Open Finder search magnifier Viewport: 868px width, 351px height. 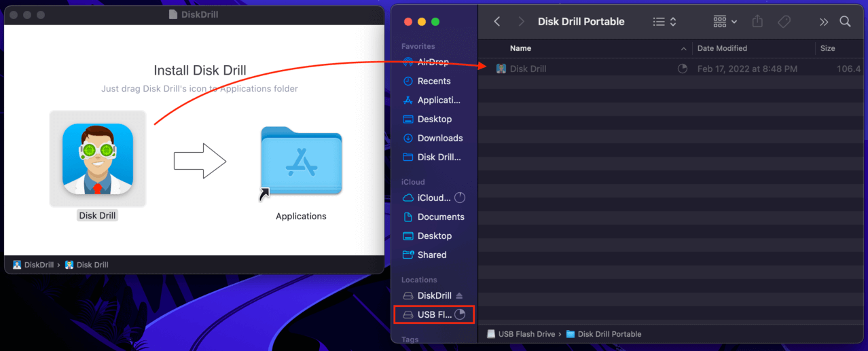[x=845, y=22]
